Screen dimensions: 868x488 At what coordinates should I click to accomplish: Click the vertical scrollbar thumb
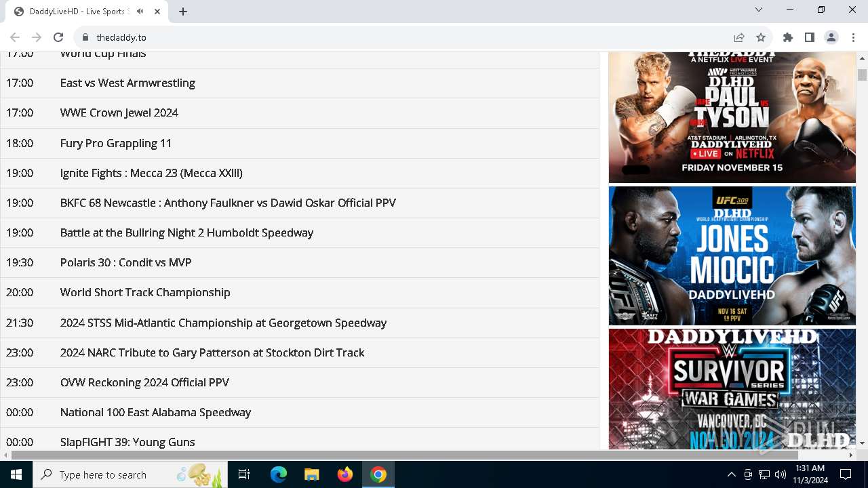pyautogui.click(x=862, y=75)
